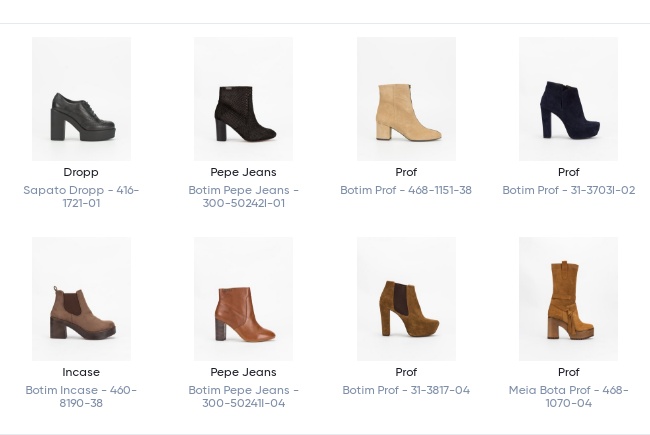Viewport: 650px width, 435px height.
Task: Click the Prof brand above Meia Bota Prof
Action: click(x=568, y=372)
